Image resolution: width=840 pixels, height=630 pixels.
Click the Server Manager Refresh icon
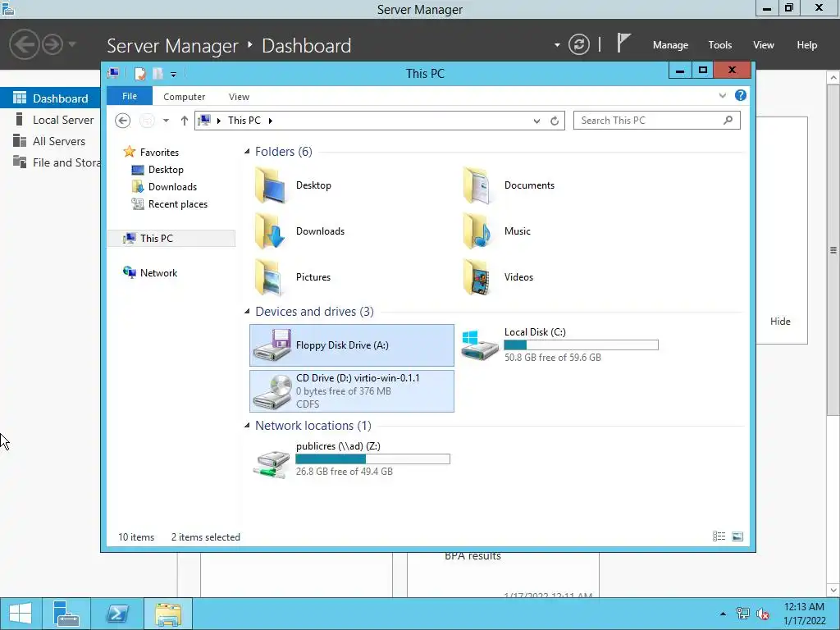(578, 44)
